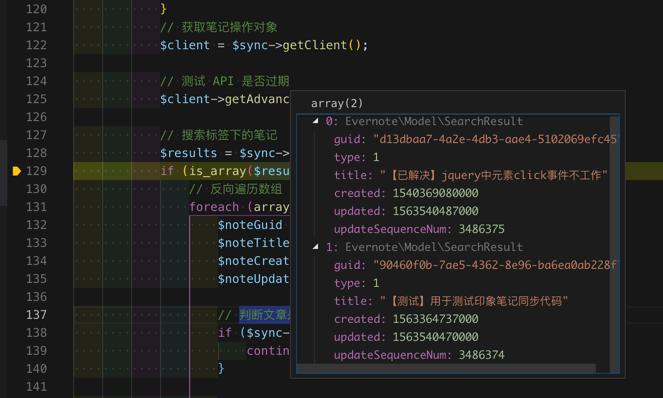This screenshot has width=663, height=398.
Task: Click the yellow breakpoint arrow on line 129
Action: point(16,171)
